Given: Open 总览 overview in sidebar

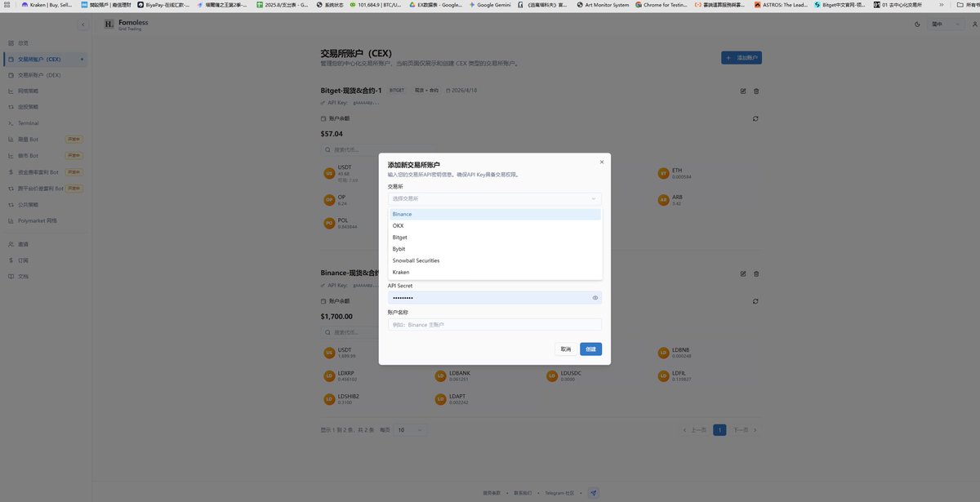Looking at the screenshot, I should click(45, 42).
